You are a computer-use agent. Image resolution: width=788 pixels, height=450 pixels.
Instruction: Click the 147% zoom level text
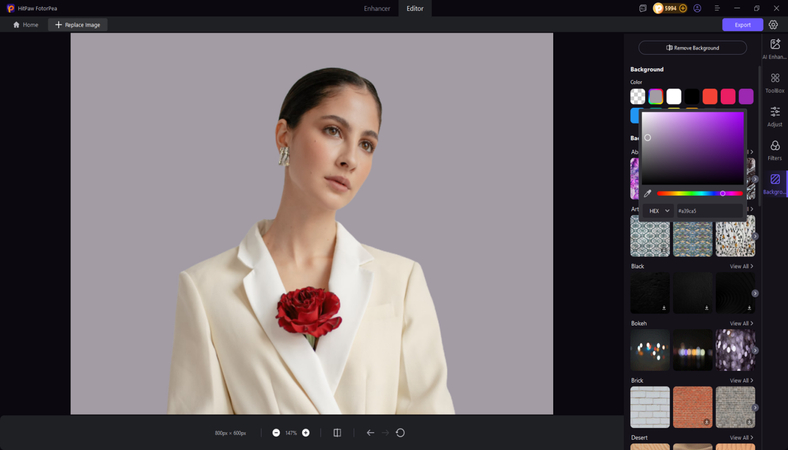point(291,433)
